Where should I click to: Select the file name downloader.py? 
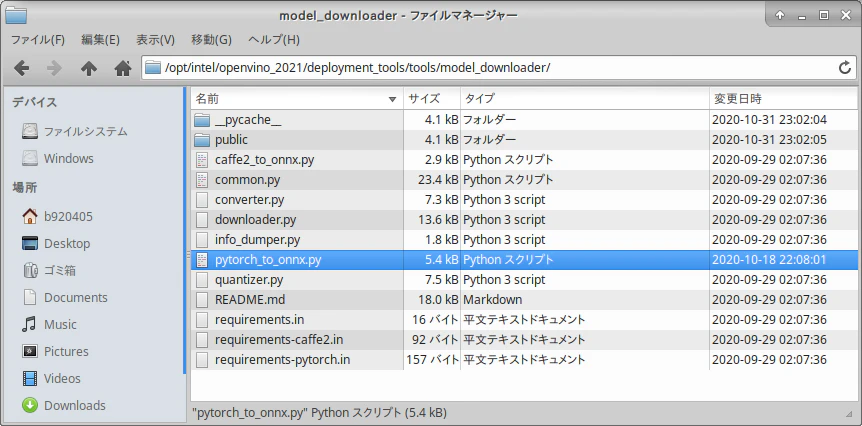pyautogui.click(x=256, y=220)
